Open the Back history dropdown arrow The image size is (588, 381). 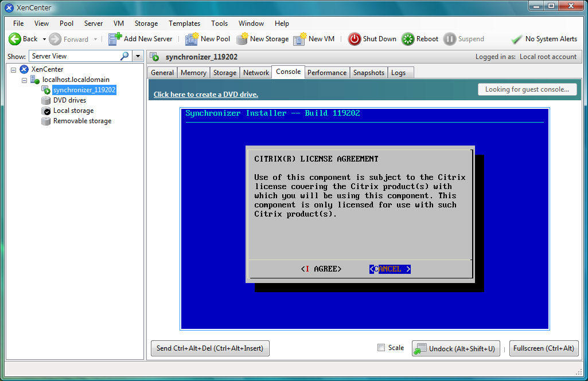(x=44, y=39)
